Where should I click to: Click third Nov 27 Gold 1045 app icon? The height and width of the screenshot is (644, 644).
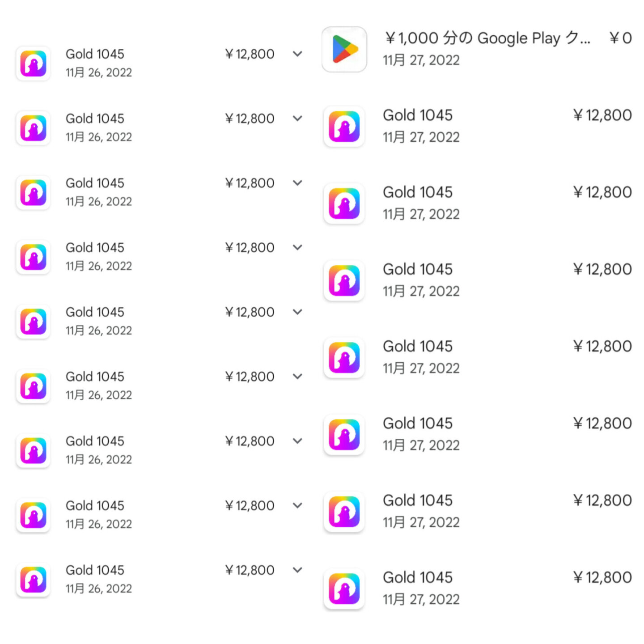point(344,280)
